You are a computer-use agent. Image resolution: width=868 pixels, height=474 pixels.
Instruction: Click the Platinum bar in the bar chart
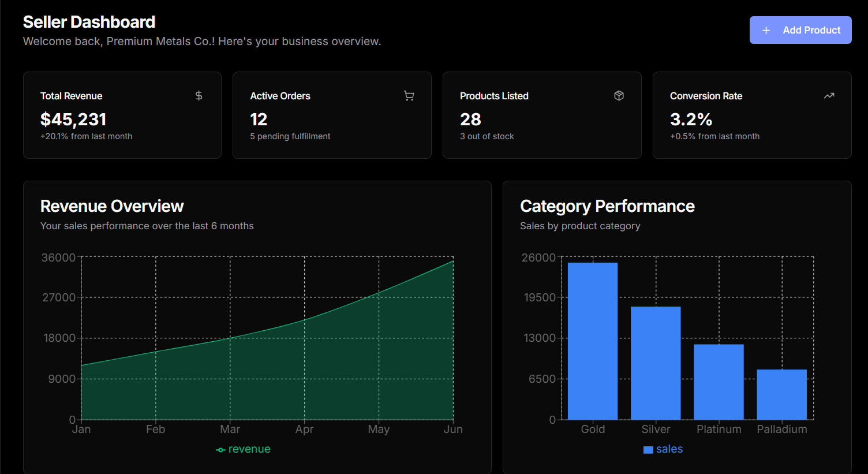719,381
